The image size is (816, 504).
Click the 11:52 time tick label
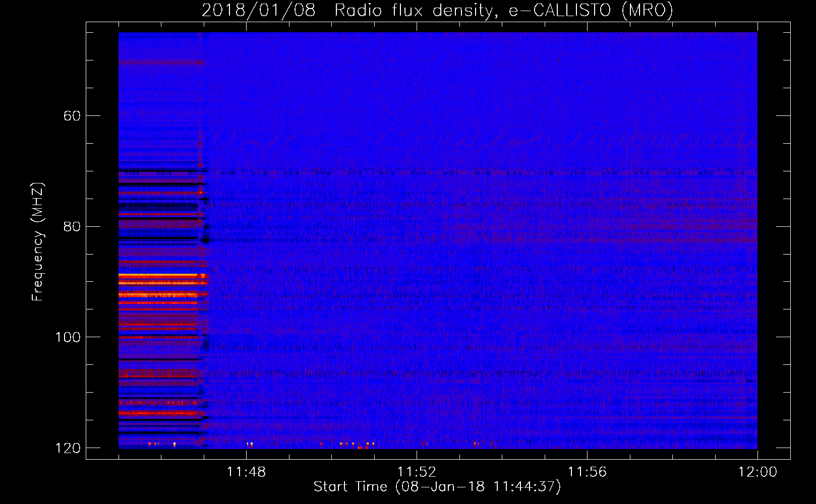click(417, 472)
